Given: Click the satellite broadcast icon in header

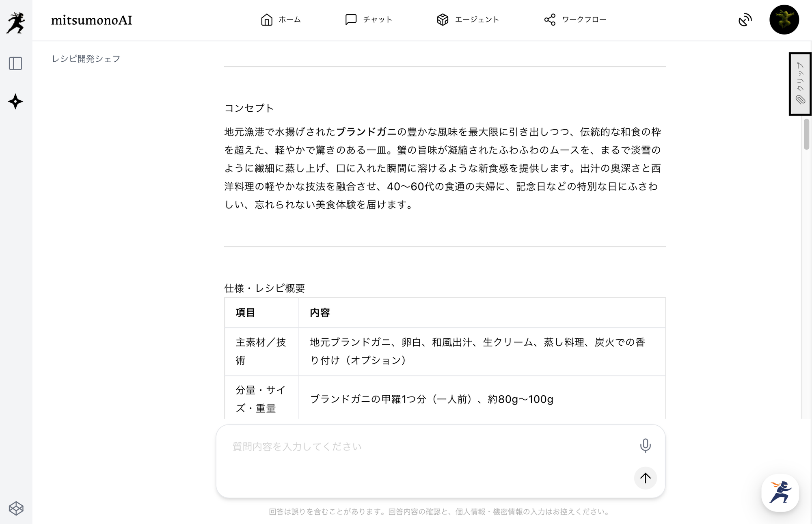Looking at the screenshot, I should [745, 19].
